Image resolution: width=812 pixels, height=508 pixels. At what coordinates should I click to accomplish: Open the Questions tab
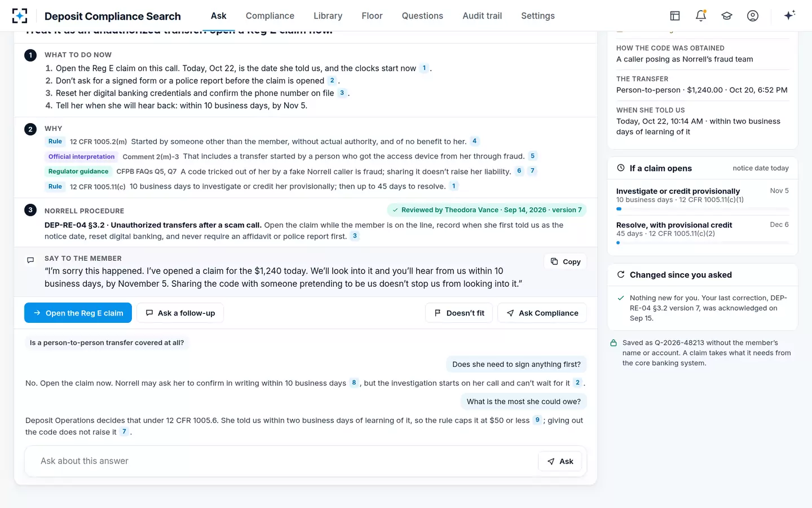pos(422,16)
